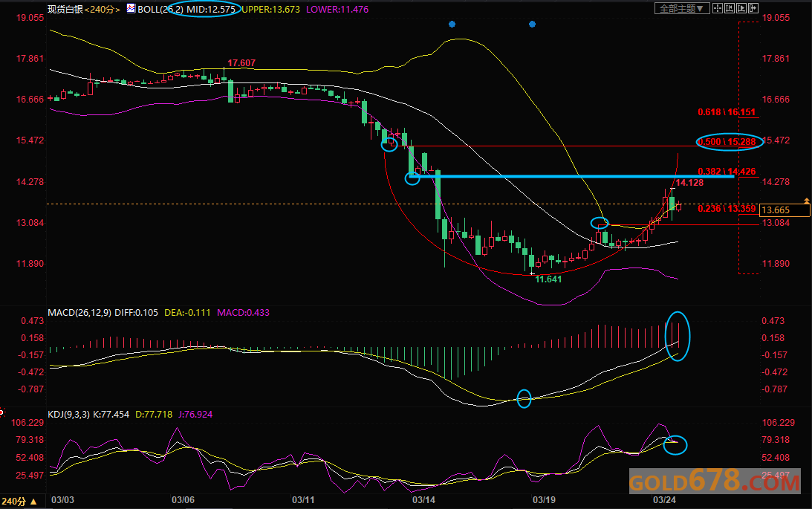Click 11.890 on the right price axis
Image resolution: width=812 pixels, height=509 pixels.
coord(776,264)
